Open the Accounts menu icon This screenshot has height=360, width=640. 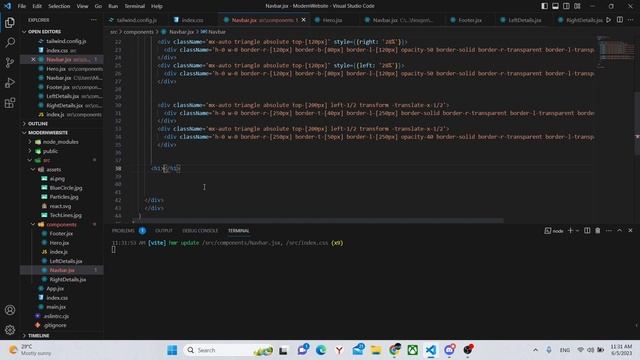(x=10, y=310)
